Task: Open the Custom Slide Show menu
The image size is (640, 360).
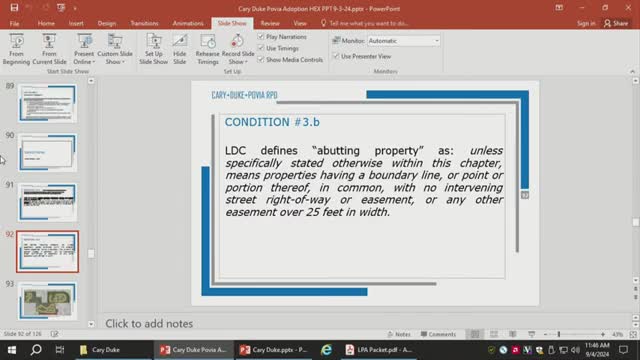Action: click(x=115, y=49)
